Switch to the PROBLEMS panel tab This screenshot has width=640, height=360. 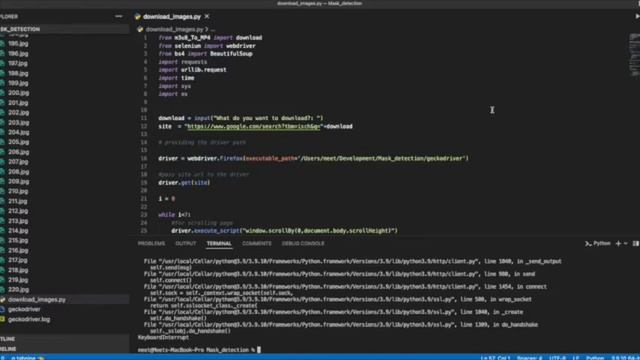pyautogui.click(x=151, y=243)
